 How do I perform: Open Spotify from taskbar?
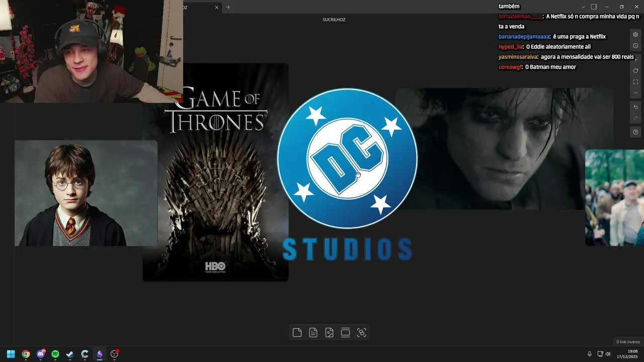[x=55, y=354]
